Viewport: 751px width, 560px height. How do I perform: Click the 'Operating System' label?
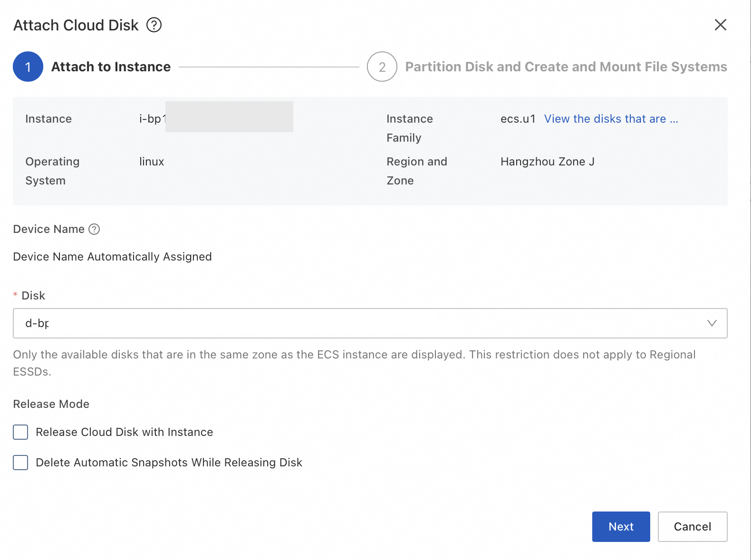coord(52,171)
